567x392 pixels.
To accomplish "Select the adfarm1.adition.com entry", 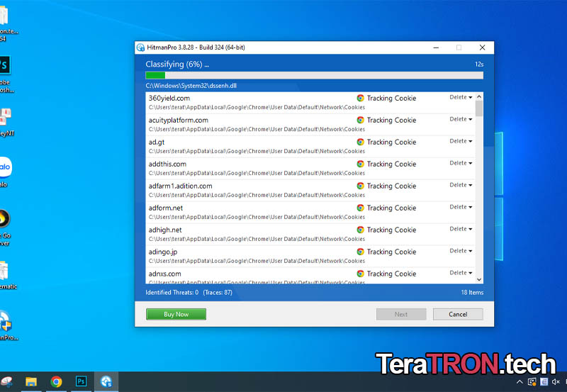I will point(310,191).
